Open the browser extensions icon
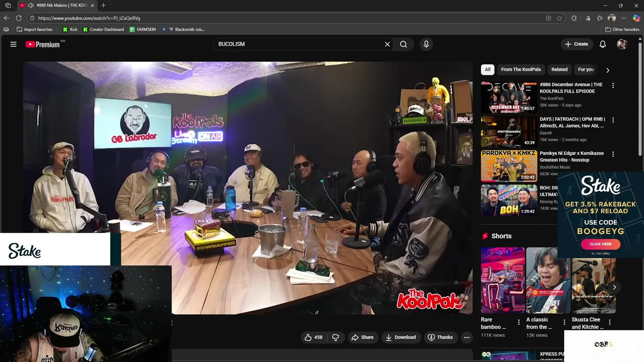 tap(574, 18)
